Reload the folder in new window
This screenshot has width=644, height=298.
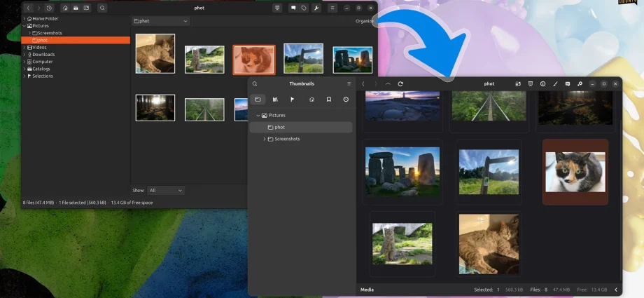tap(400, 83)
